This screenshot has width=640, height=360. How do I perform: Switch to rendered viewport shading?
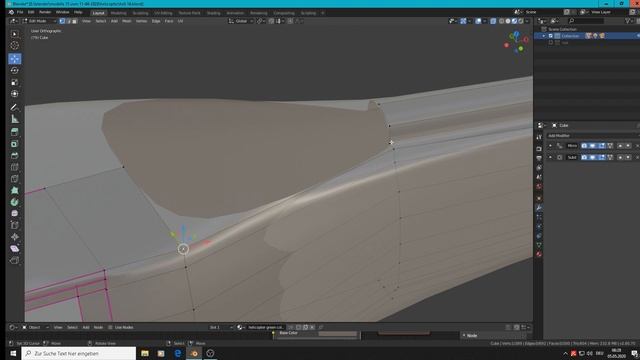[x=520, y=21]
